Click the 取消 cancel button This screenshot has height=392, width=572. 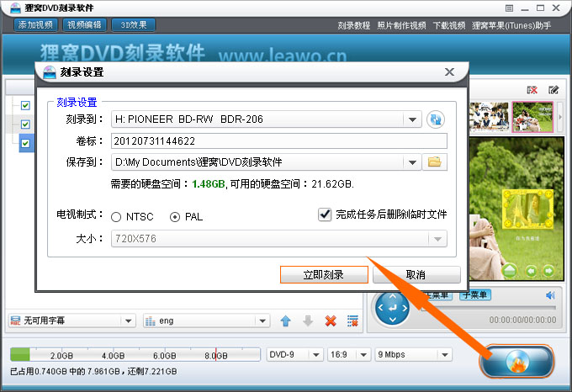(x=416, y=274)
